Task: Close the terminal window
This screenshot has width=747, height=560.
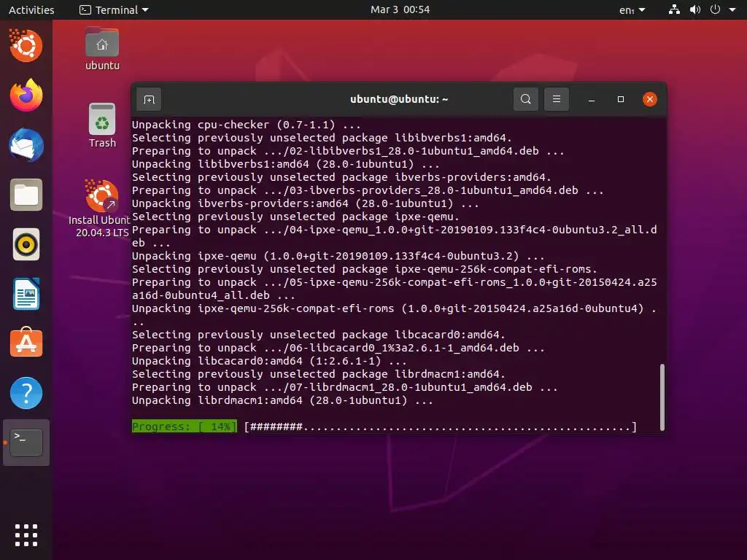Action: [x=650, y=99]
